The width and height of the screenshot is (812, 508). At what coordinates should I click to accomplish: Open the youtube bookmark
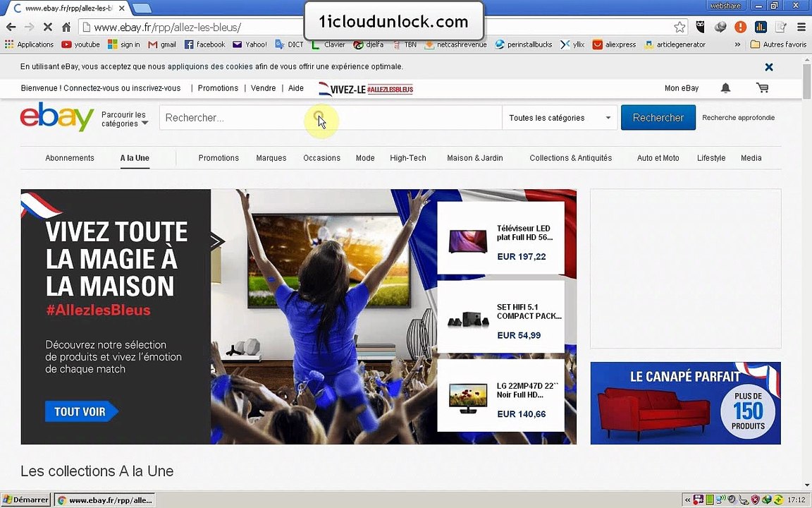[x=80, y=44]
